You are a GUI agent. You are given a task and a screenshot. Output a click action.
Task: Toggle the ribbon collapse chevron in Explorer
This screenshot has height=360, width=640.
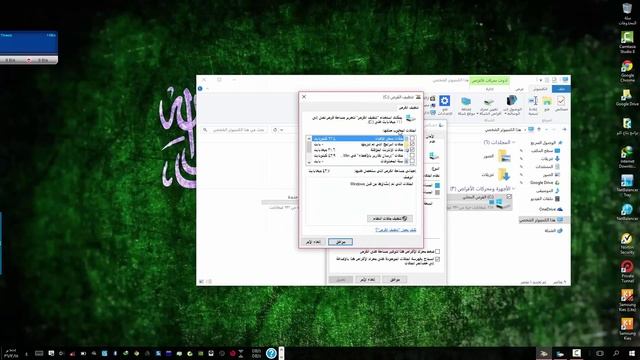coord(207,89)
